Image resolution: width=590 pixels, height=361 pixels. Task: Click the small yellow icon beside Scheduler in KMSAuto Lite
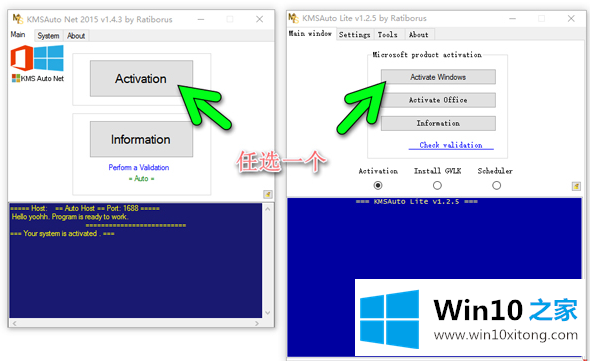576,186
